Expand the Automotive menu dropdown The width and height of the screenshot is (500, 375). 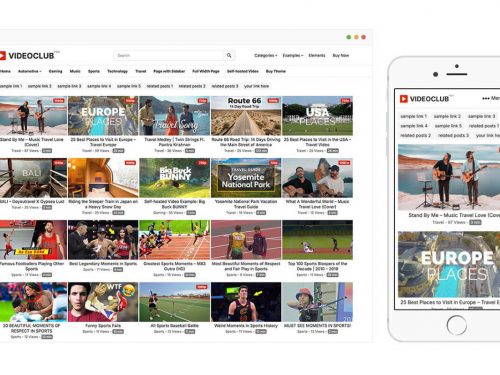click(x=30, y=71)
